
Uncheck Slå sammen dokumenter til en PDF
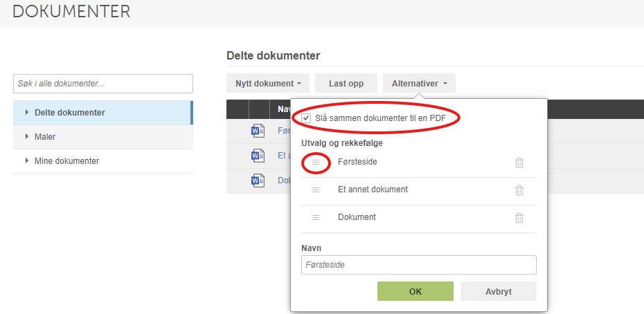click(306, 119)
